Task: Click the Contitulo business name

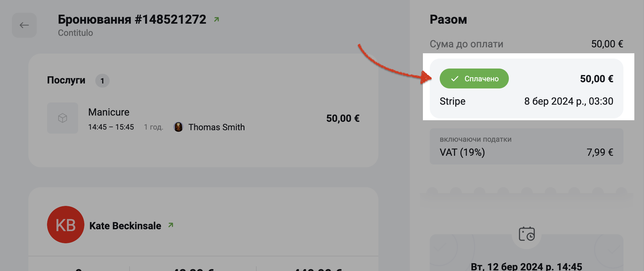Action: (75, 33)
